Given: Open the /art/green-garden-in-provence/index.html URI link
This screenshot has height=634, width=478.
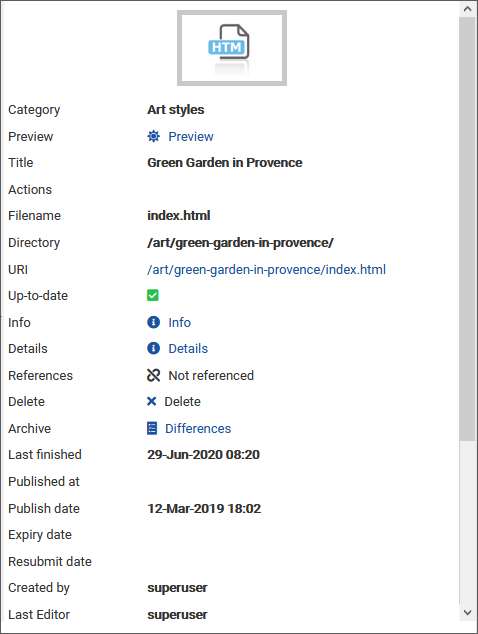Looking at the screenshot, I should [x=266, y=269].
